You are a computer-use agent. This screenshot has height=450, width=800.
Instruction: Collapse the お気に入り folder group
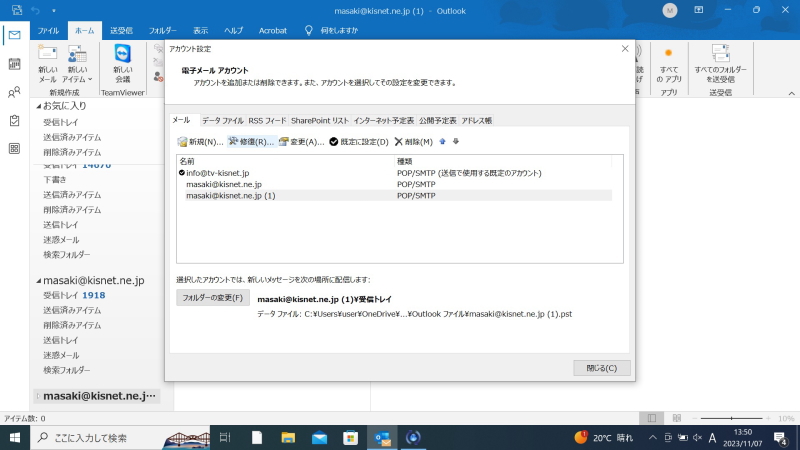38,106
